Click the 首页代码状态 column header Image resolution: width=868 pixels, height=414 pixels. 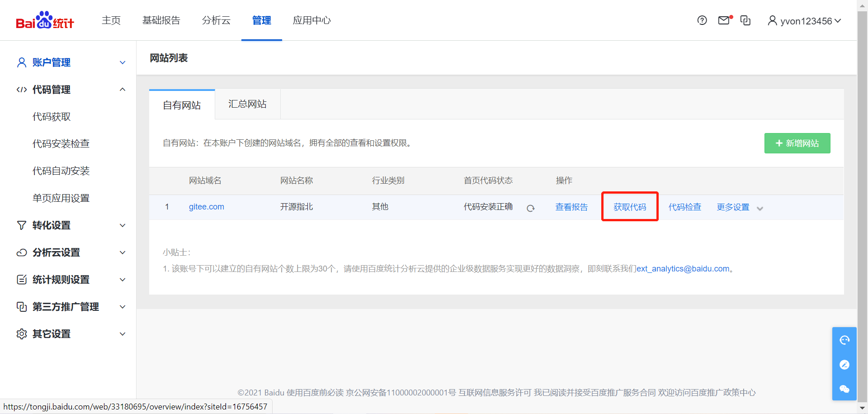(x=488, y=181)
